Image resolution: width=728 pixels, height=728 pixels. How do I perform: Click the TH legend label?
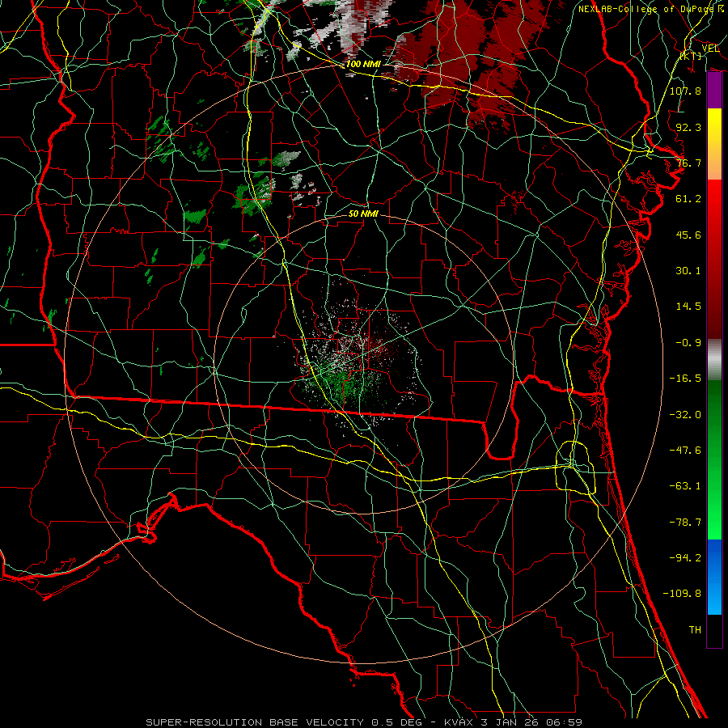coord(695,630)
